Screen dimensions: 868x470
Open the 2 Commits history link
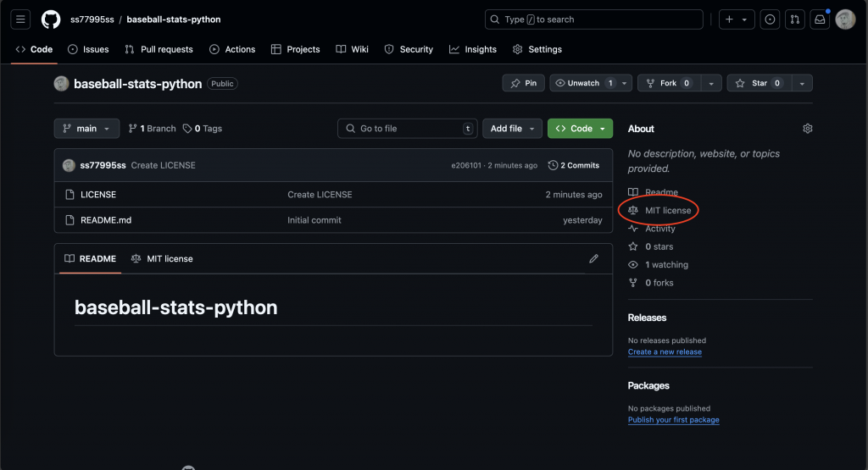(x=574, y=165)
